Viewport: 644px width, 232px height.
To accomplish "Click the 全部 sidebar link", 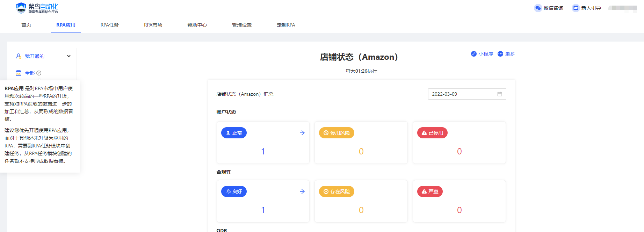I will 30,73.
